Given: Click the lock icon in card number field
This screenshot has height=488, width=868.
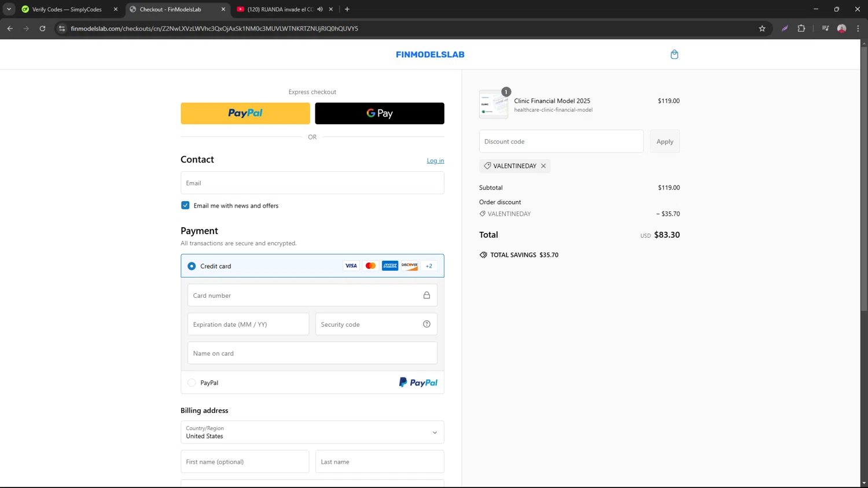Looking at the screenshot, I should (426, 295).
